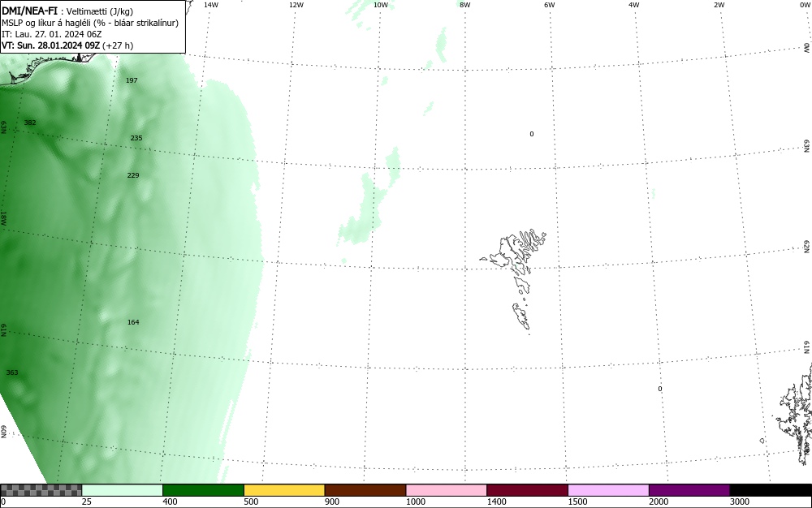Click the 4W longitude label
Viewport: 812px width, 508px height.
point(634,5)
